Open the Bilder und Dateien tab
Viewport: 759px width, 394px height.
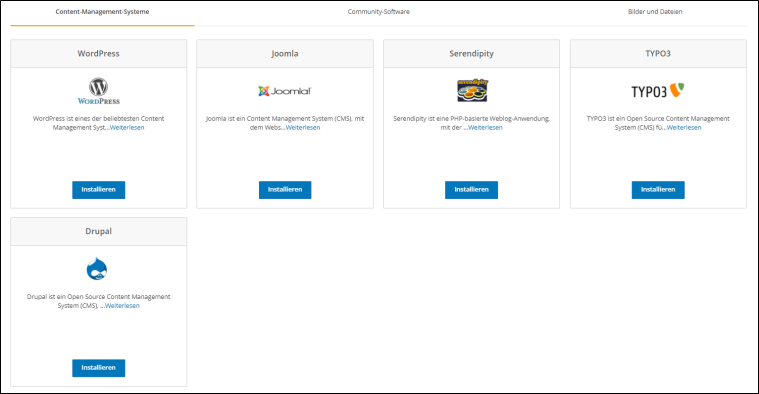(x=655, y=12)
